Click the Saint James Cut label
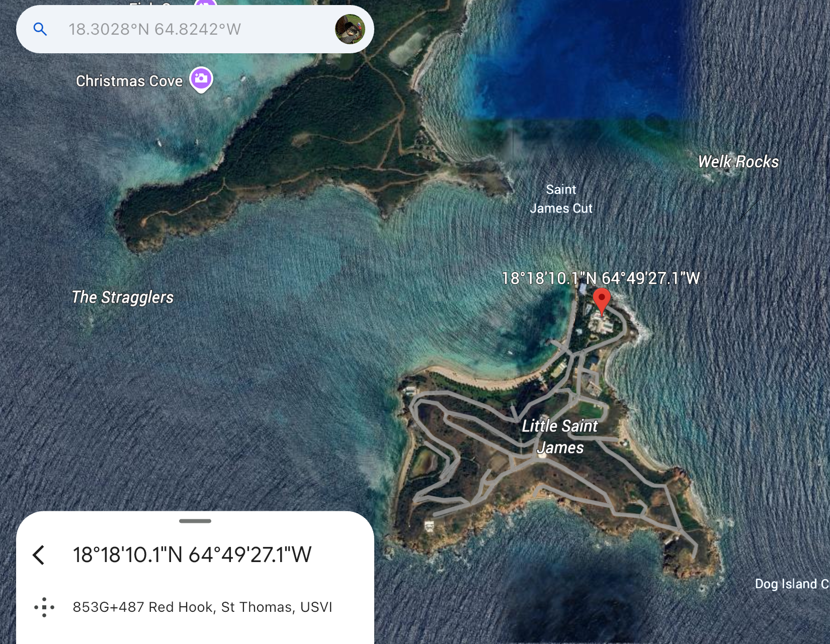The width and height of the screenshot is (830, 644). tap(561, 199)
